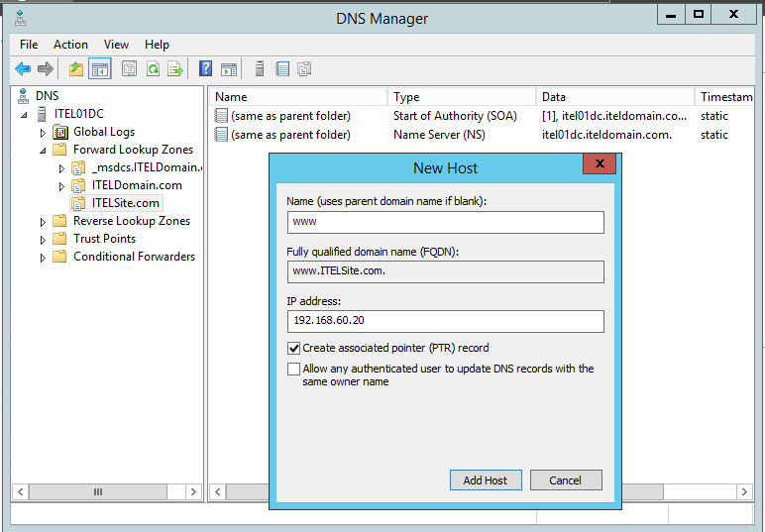Open the View menu
The image size is (765, 532).
click(116, 45)
